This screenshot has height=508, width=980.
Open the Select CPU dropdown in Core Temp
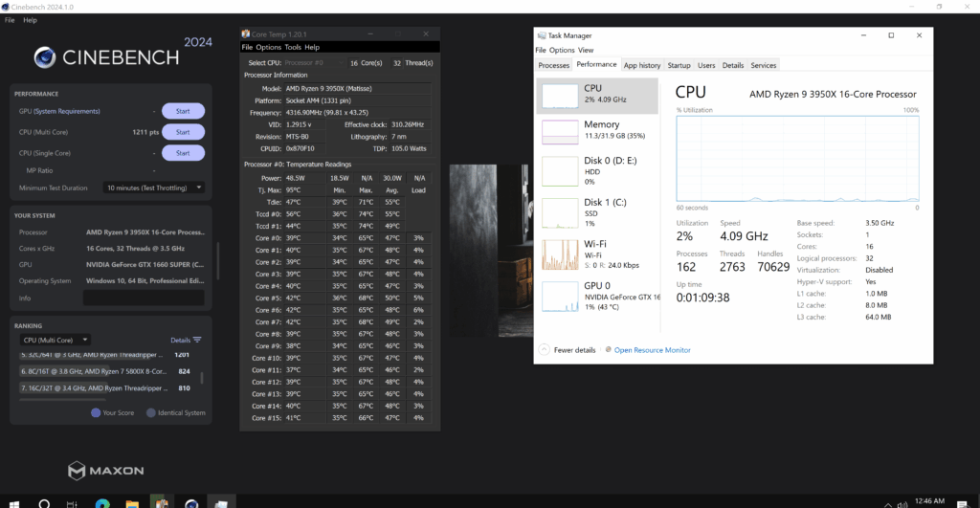click(314, 63)
